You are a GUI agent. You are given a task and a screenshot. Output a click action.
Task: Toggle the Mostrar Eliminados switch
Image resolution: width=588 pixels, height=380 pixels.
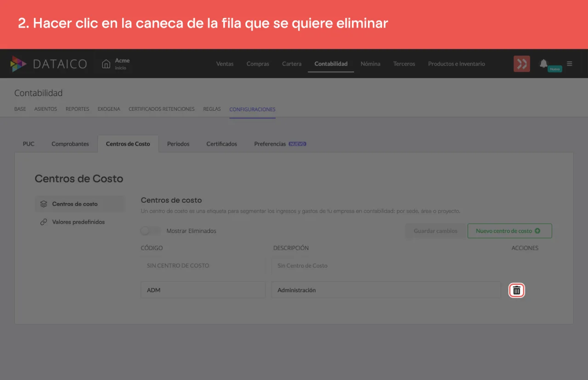point(151,231)
